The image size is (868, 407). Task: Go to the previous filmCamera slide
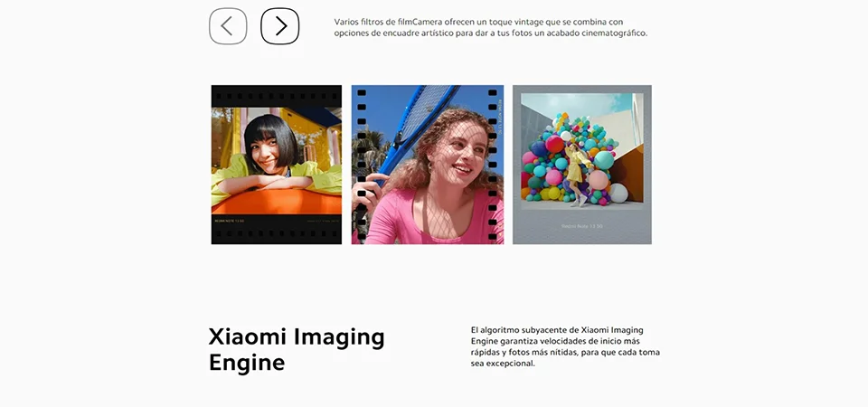point(228,26)
